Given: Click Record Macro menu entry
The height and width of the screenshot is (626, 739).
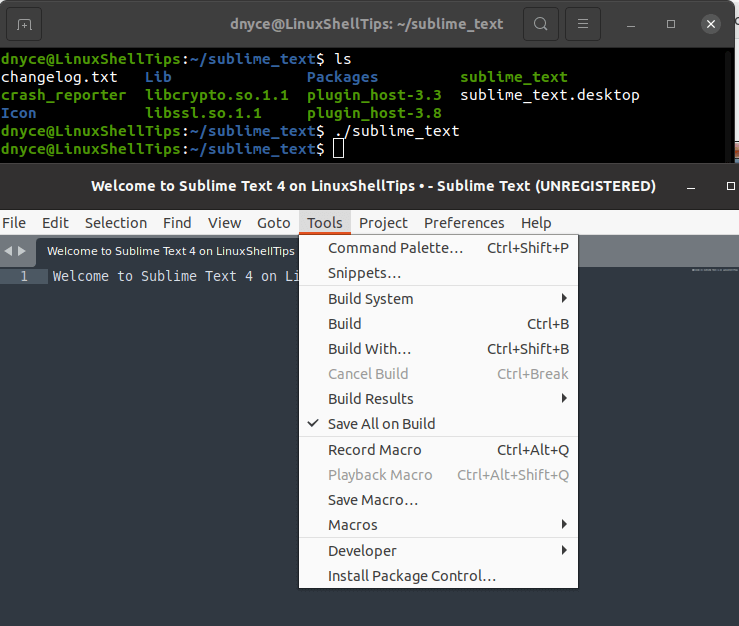Looking at the screenshot, I should [x=438, y=450].
